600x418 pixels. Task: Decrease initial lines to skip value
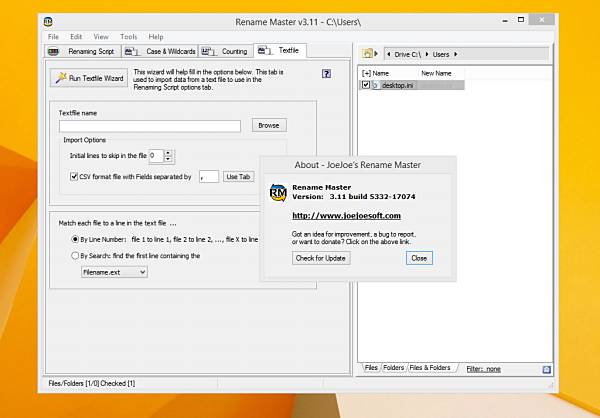(x=169, y=159)
